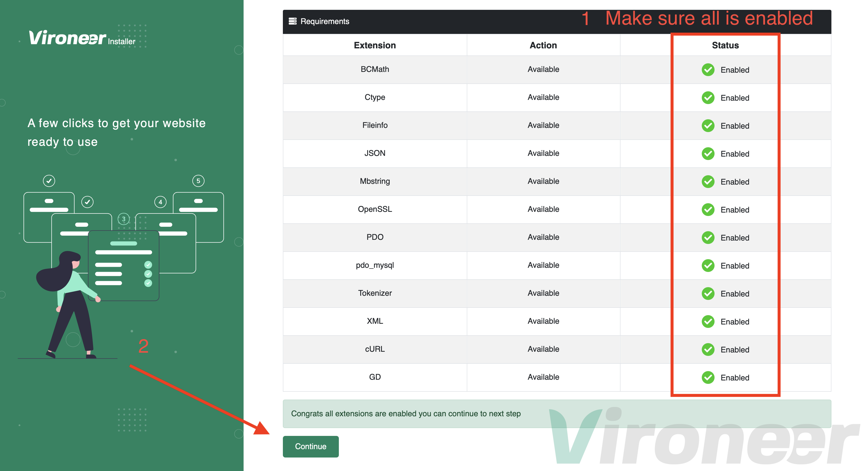Image resolution: width=868 pixels, height=471 pixels.
Task: Click the green checkmark icon for BCMath
Action: click(708, 70)
